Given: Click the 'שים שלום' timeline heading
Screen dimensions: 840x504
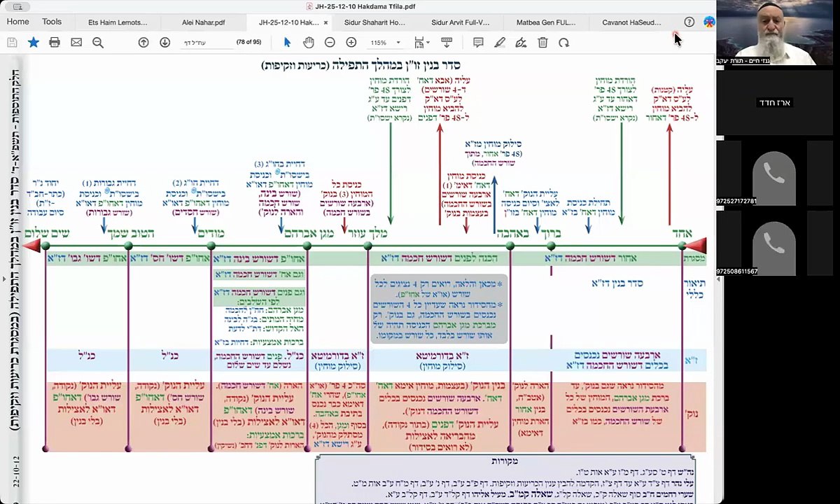Looking at the screenshot, I should point(48,233).
